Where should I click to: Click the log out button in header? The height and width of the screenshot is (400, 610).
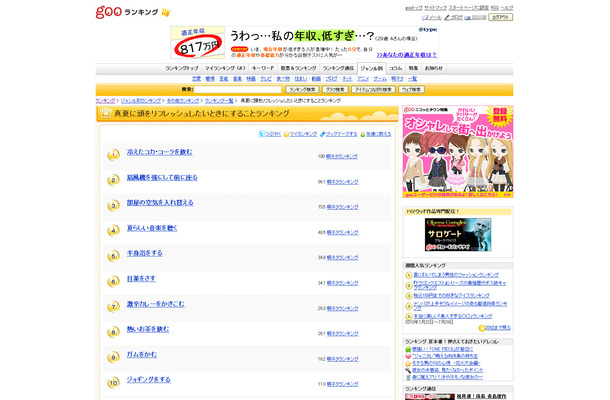click(501, 17)
